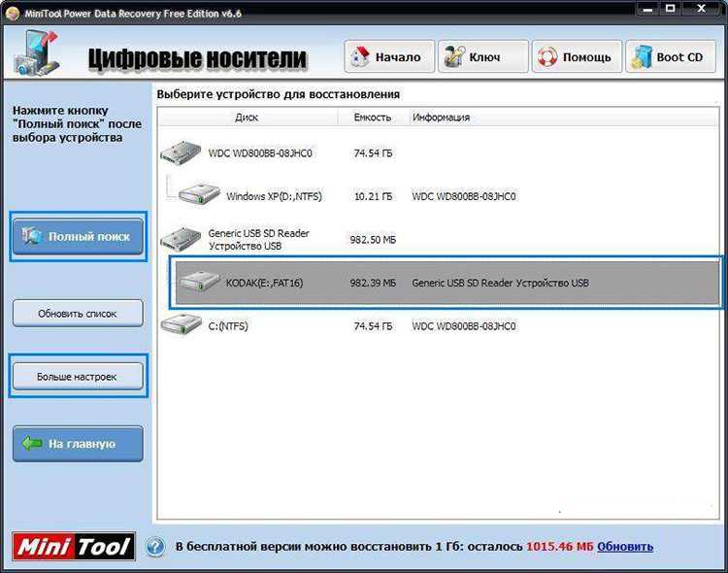Select the C:(NTFS) entry text
The image size is (728, 573).
(228, 326)
